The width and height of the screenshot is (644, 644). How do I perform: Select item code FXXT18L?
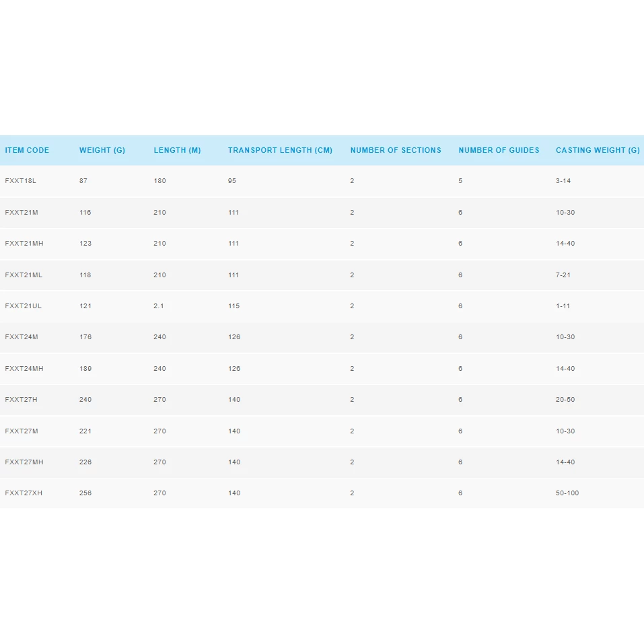pos(20,181)
